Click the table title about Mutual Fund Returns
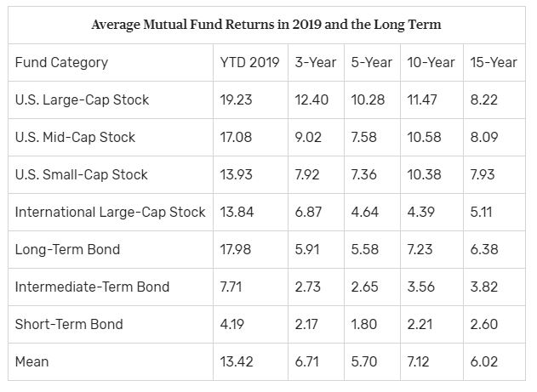Image resolution: width=537 pixels, height=392 pixels. [x=266, y=25]
